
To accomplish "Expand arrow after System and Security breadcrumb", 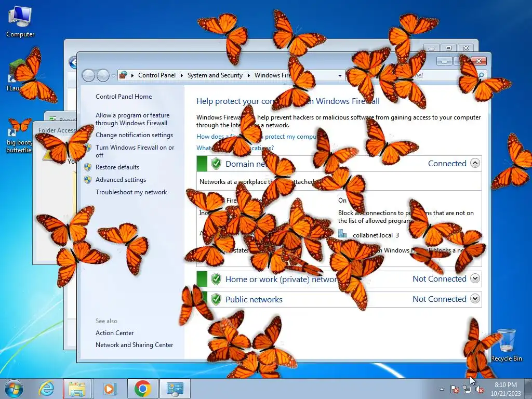I will 249,76.
